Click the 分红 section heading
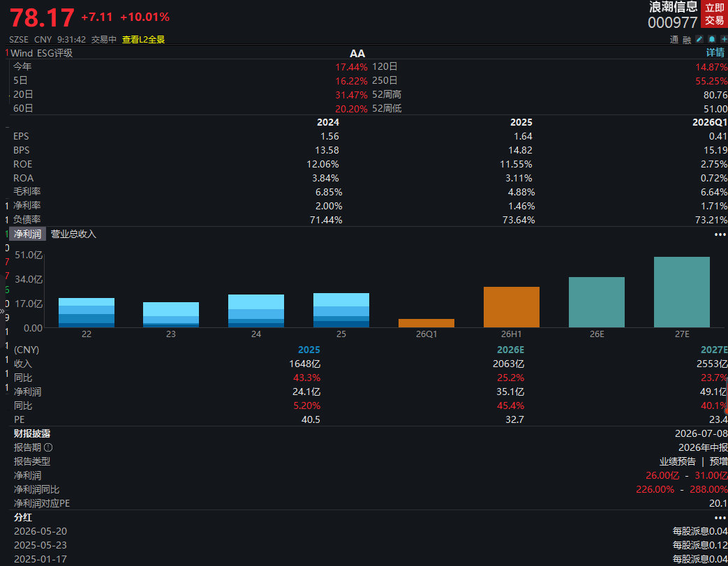 tap(23, 517)
